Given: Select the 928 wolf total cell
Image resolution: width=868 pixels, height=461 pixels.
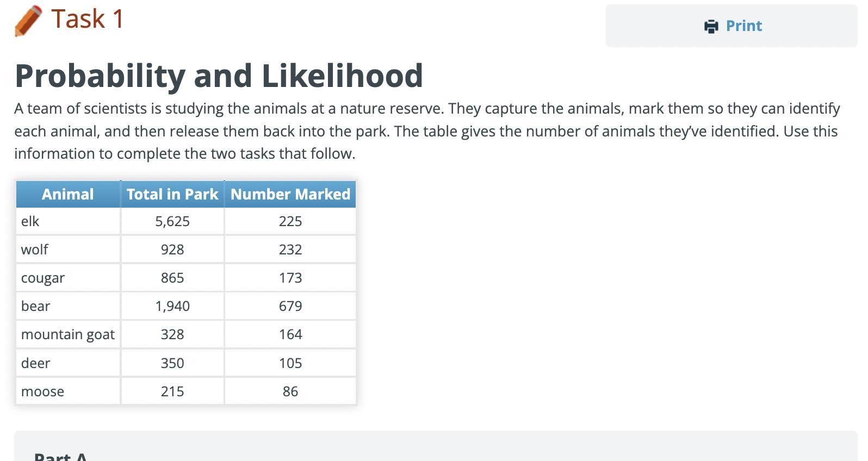Looking at the screenshot, I should click(x=172, y=250).
